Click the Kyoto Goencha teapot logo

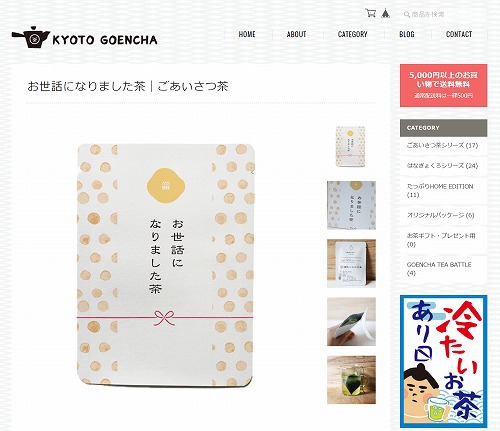84,37
